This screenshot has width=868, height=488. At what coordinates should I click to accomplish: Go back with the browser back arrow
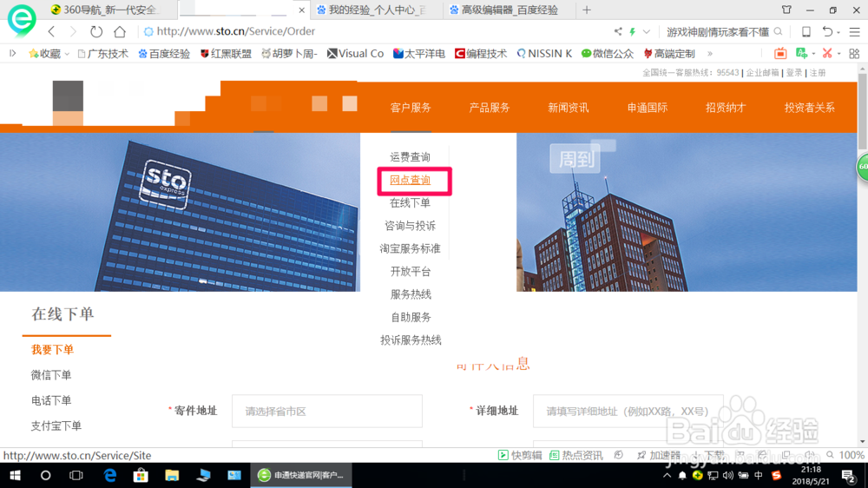pos(51,31)
